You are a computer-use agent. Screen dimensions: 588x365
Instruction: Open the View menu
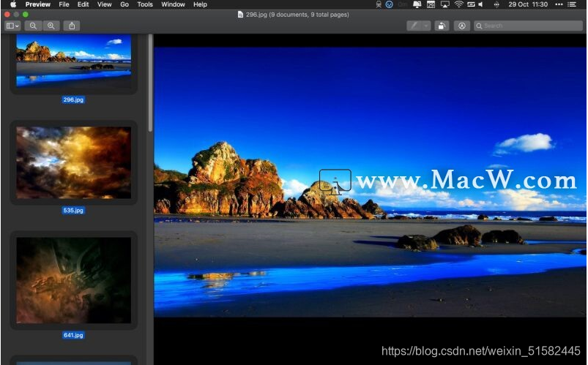(105, 4)
